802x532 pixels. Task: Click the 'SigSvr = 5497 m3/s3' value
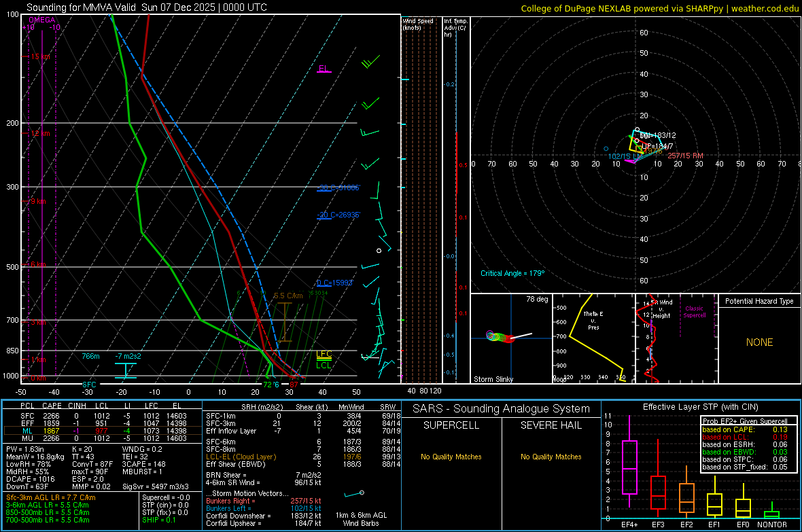click(x=155, y=486)
